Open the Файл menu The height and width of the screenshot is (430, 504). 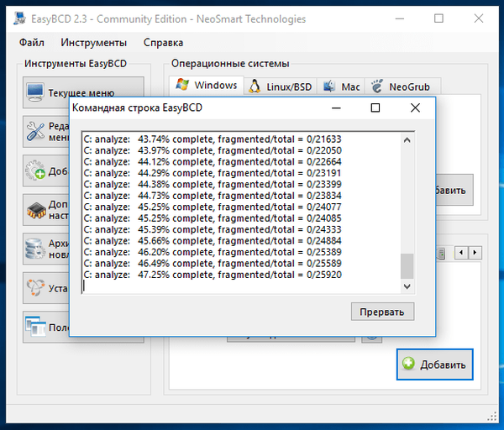32,42
